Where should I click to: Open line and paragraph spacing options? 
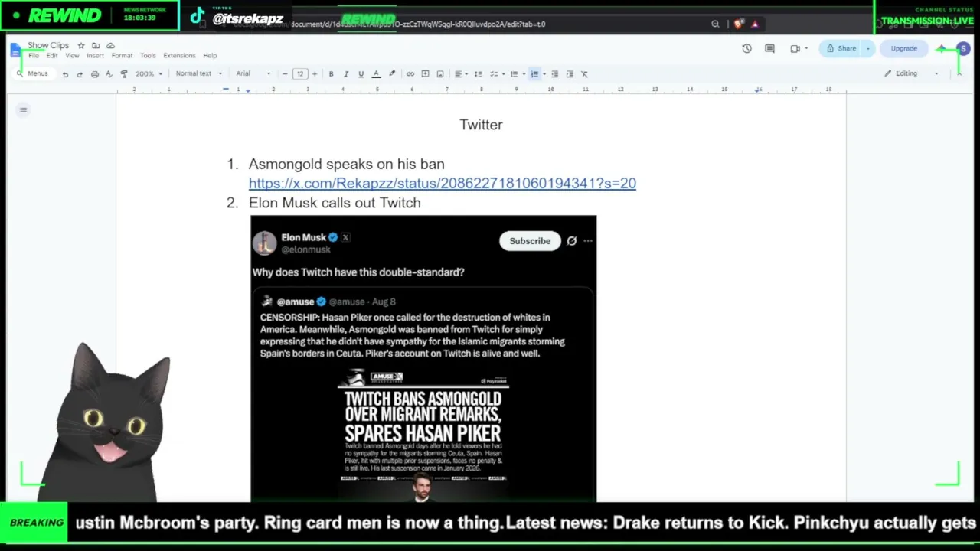tap(478, 74)
